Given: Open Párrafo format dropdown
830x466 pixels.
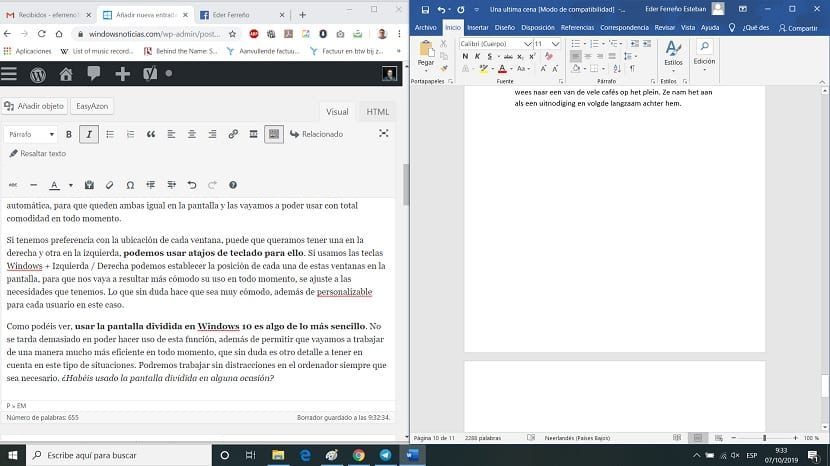Looking at the screenshot, I should tap(31, 135).
